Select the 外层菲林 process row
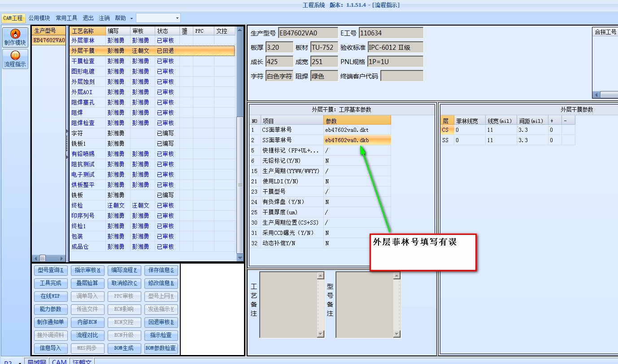 click(x=152, y=40)
